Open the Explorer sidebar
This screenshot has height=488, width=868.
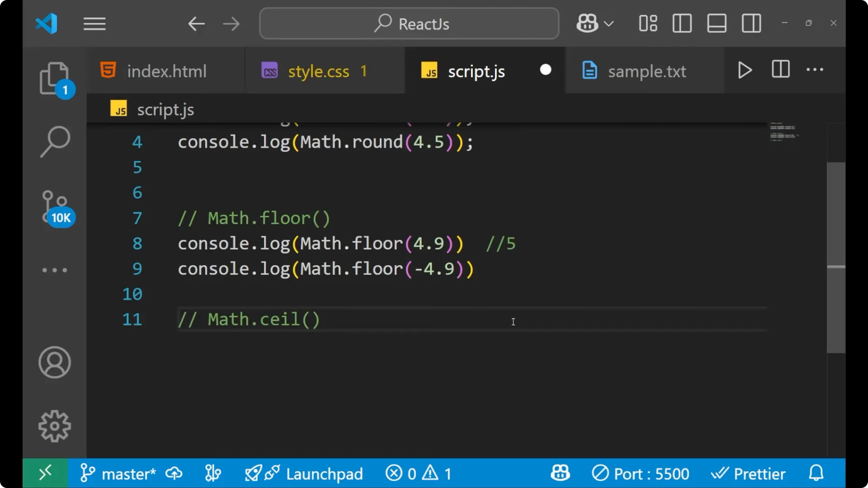55,78
